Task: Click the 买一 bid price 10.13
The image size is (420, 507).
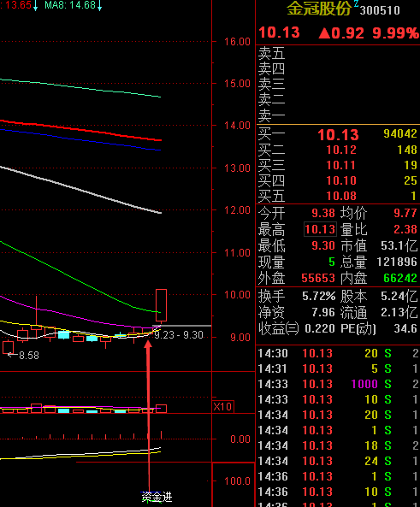Action: [338, 135]
